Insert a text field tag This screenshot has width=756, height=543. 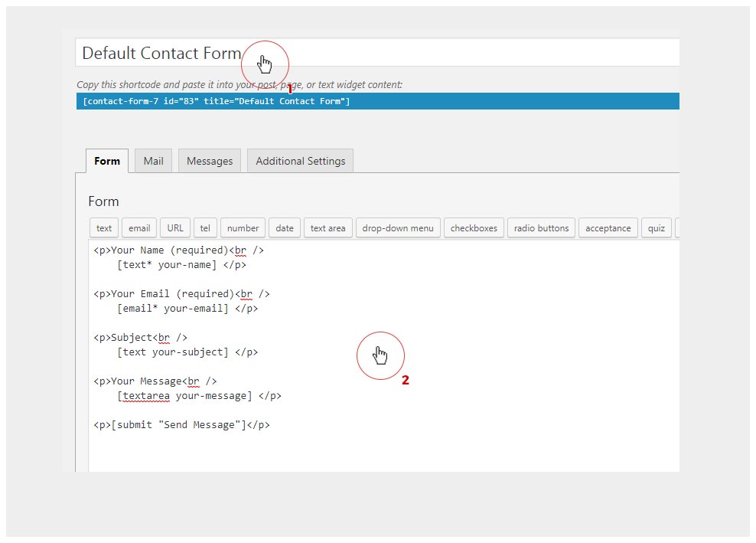click(x=104, y=228)
